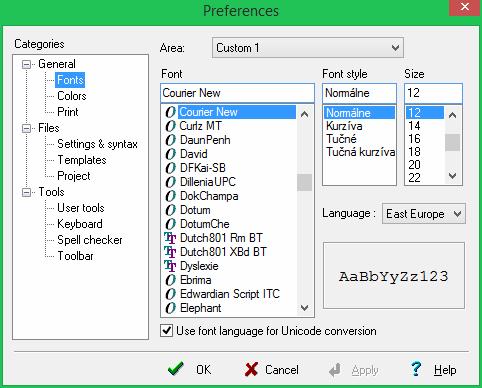Open the Project category

click(x=74, y=176)
